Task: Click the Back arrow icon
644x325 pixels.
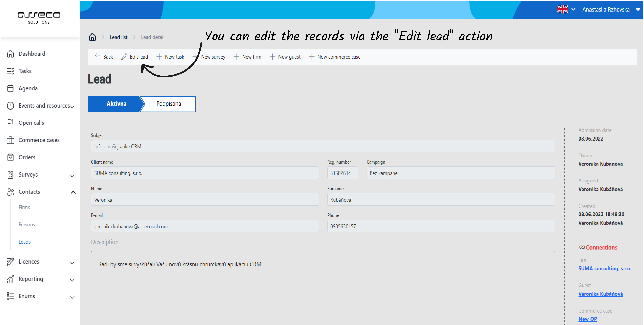Action: coord(98,57)
